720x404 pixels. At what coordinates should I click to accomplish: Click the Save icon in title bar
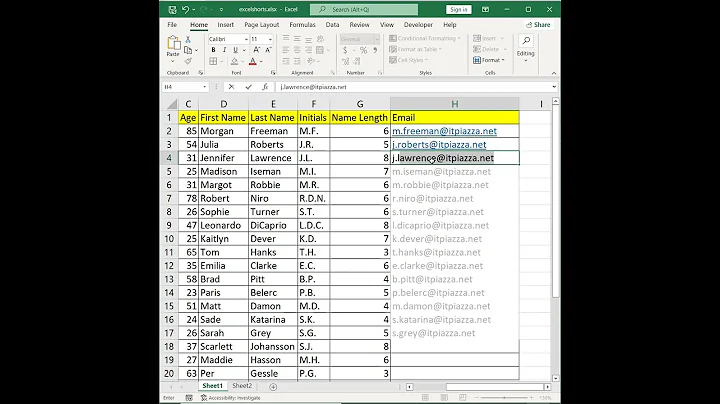[x=172, y=9]
